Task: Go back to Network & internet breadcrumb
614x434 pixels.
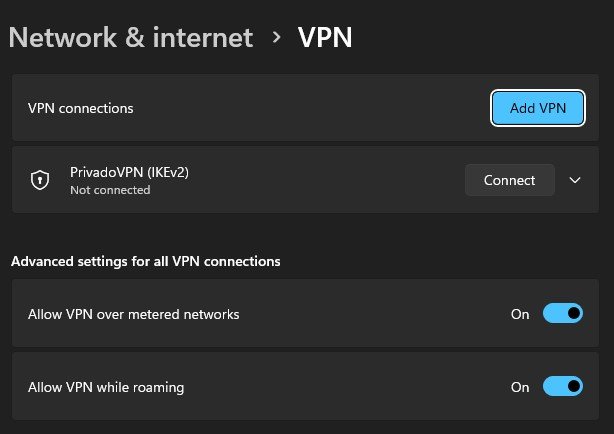Action: pos(130,38)
